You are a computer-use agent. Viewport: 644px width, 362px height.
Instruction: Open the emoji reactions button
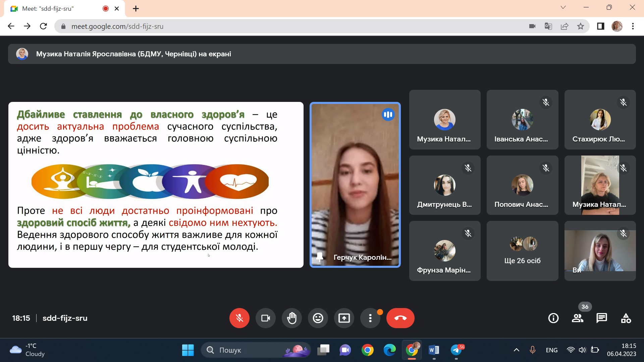click(318, 318)
